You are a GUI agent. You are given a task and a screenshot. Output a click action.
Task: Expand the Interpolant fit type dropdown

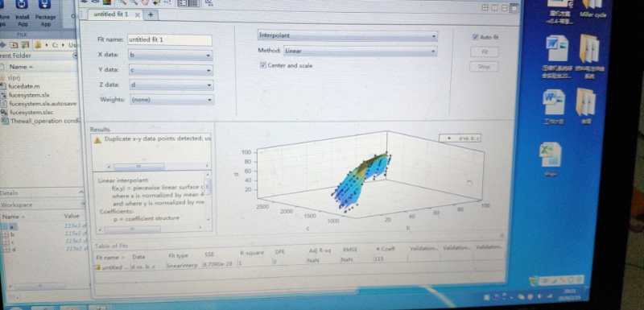point(347,35)
